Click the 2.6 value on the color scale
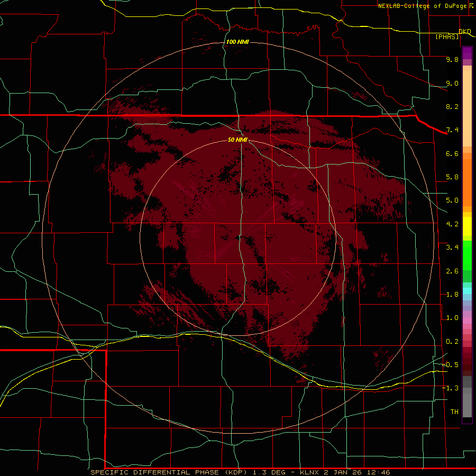This screenshot has height=476, width=476. click(x=452, y=271)
